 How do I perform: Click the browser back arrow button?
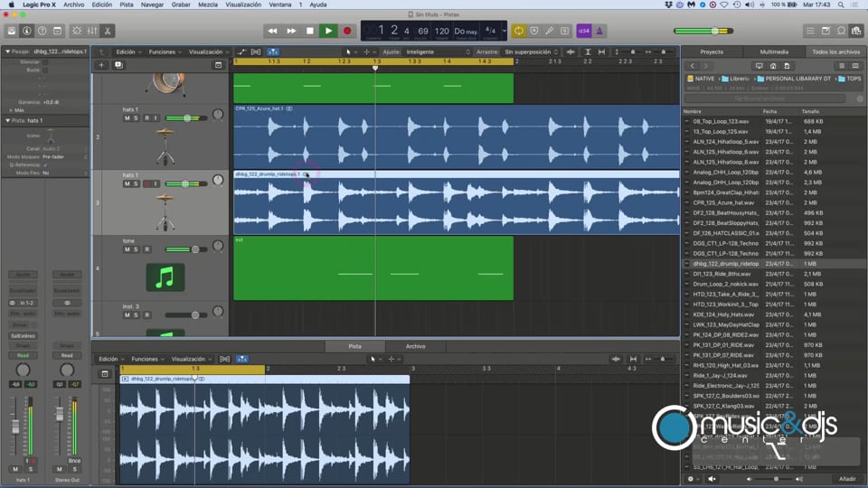click(x=693, y=66)
